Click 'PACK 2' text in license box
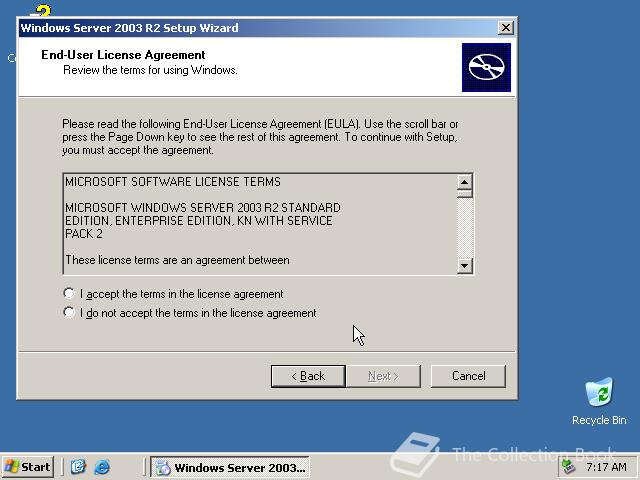The image size is (640, 480). [84, 234]
